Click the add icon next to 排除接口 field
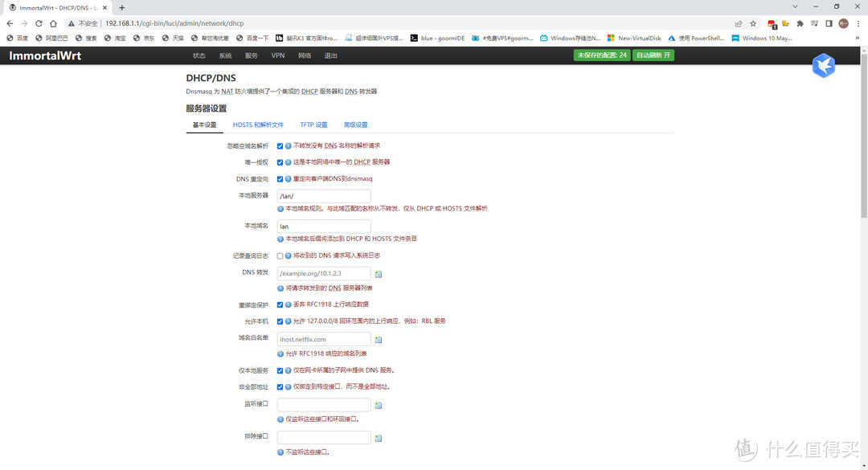868x470 pixels. tap(379, 439)
